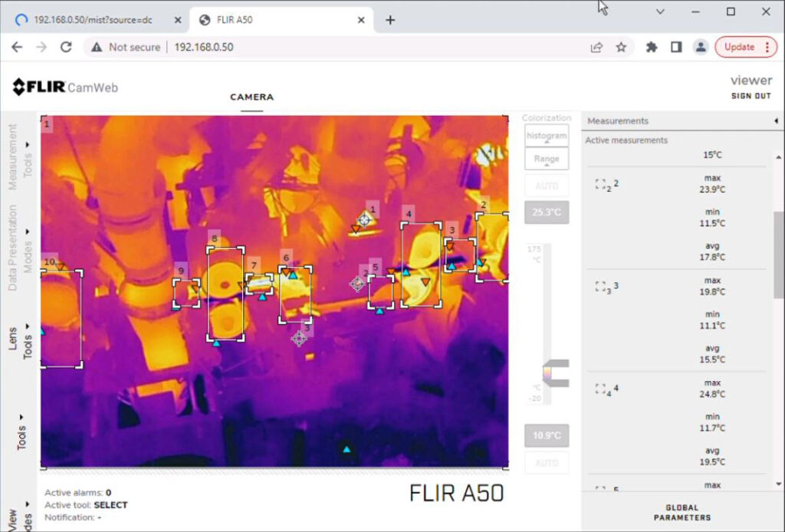Switch to the CAMERA tab
The image size is (785, 532).
click(251, 97)
